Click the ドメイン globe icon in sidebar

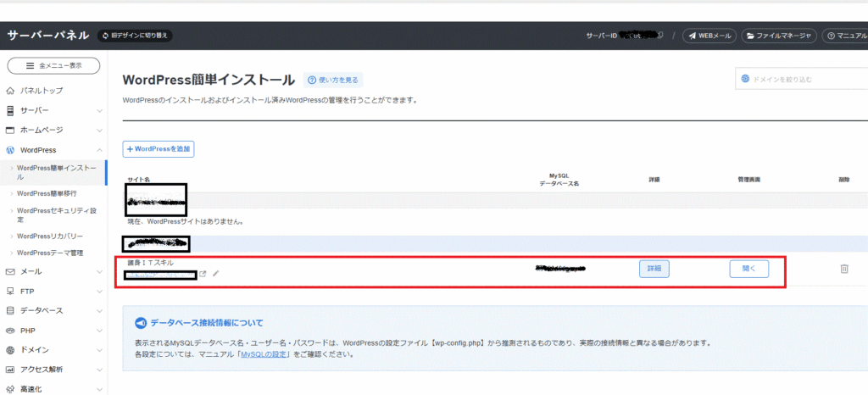click(10, 350)
